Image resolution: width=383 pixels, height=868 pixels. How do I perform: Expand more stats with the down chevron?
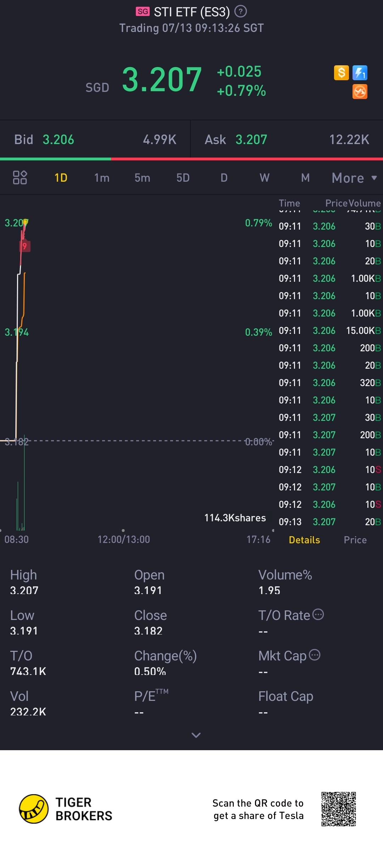[x=196, y=735]
